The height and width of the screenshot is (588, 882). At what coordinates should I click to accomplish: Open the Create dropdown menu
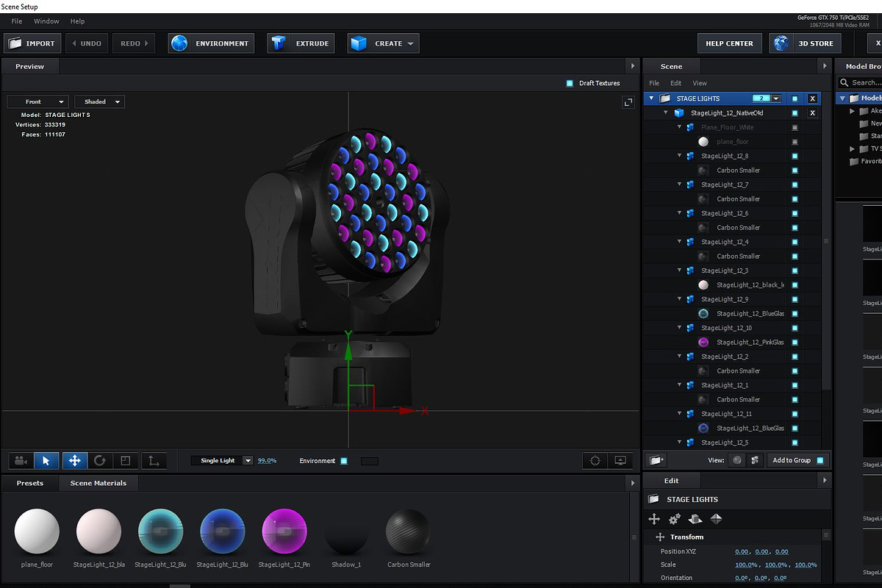(383, 43)
